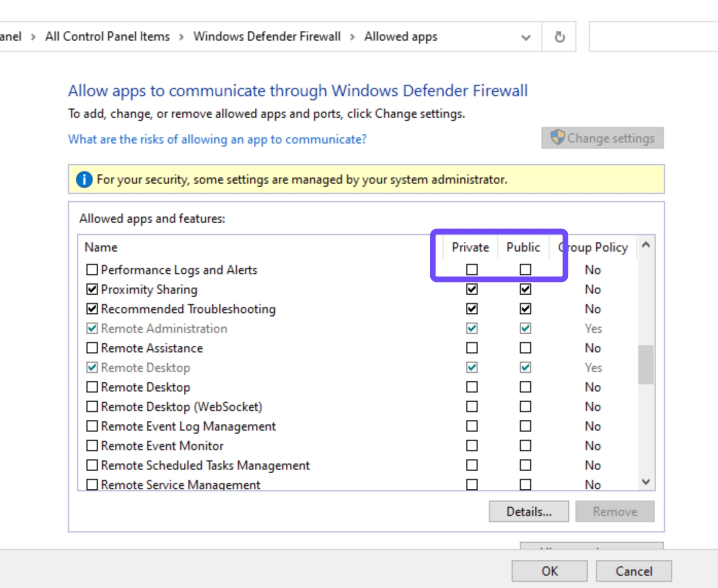Tick Public for Remote Event Log Management
Viewport: 718px width, 588px height.
[526, 426]
